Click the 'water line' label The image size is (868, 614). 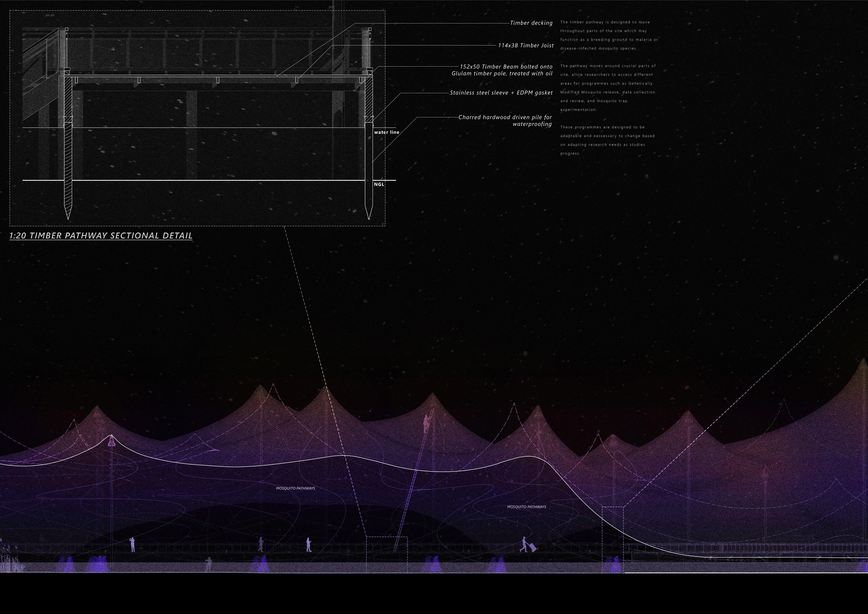tap(386, 132)
